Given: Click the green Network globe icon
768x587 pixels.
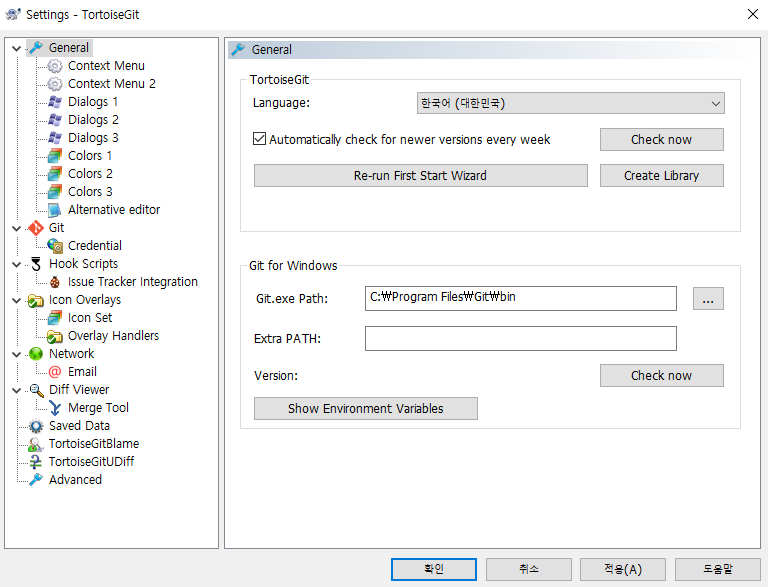Looking at the screenshot, I should pyautogui.click(x=36, y=354).
